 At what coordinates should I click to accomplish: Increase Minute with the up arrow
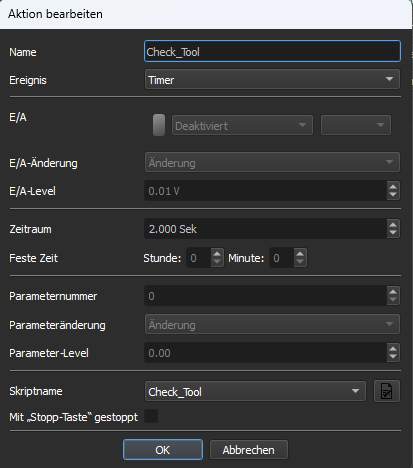pos(300,254)
